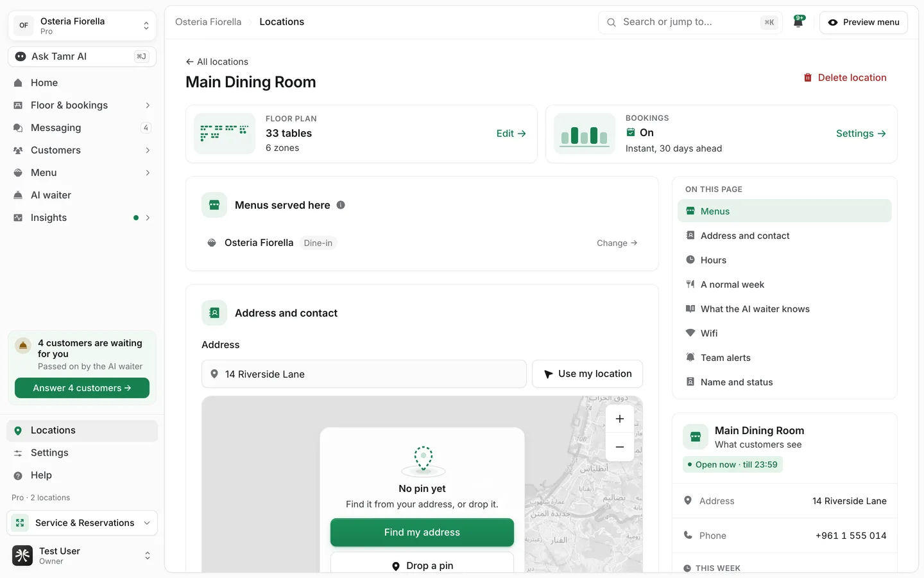Expand the Customers submenu chevron
Screen dimensions: 924x578
(x=148, y=150)
